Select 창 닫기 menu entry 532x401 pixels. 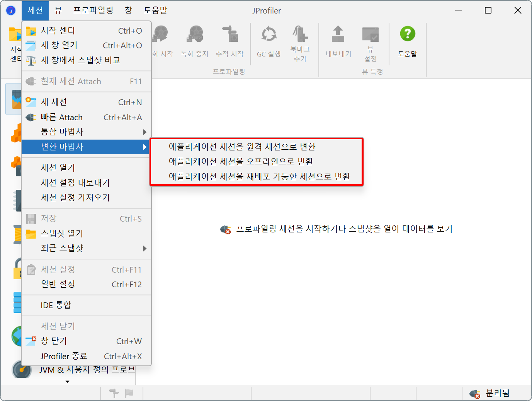(86, 341)
